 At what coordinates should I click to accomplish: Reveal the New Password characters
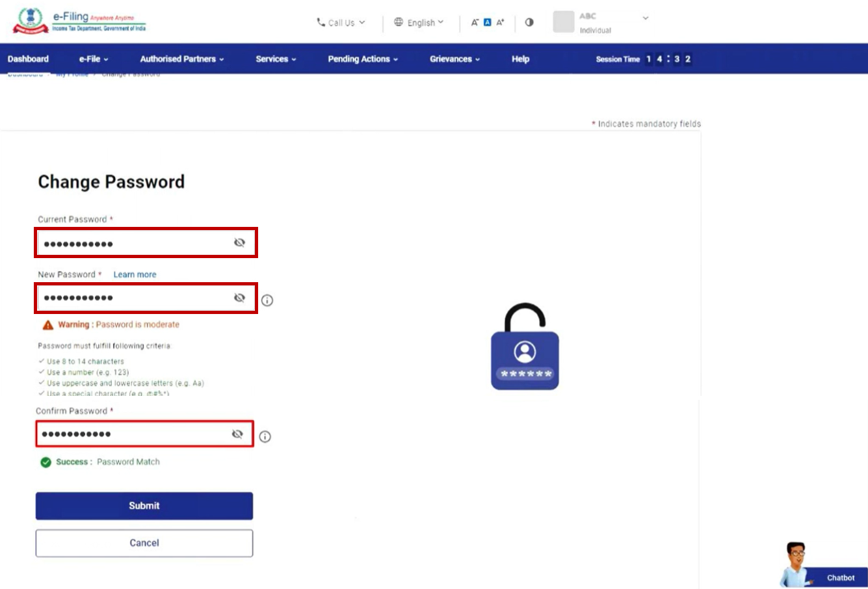point(239,298)
